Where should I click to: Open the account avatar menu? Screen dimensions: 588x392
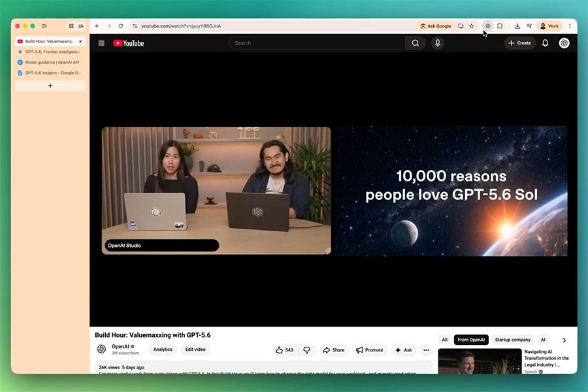pyautogui.click(x=564, y=43)
